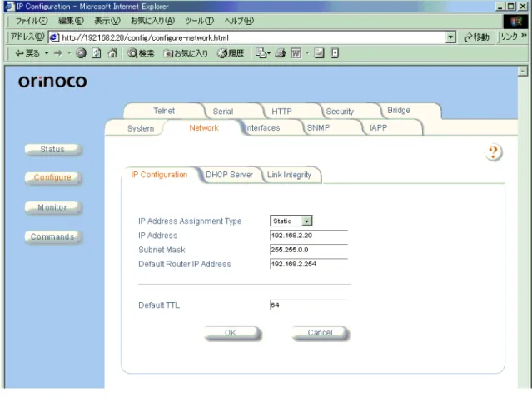Open the Favorites (お気に入り) menu
This screenshot has height=397, width=532.
click(x=152, y=21)
